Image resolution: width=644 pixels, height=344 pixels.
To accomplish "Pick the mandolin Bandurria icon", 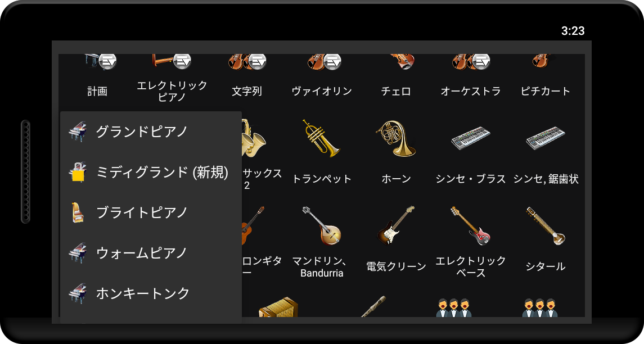I will pos(322,226).
